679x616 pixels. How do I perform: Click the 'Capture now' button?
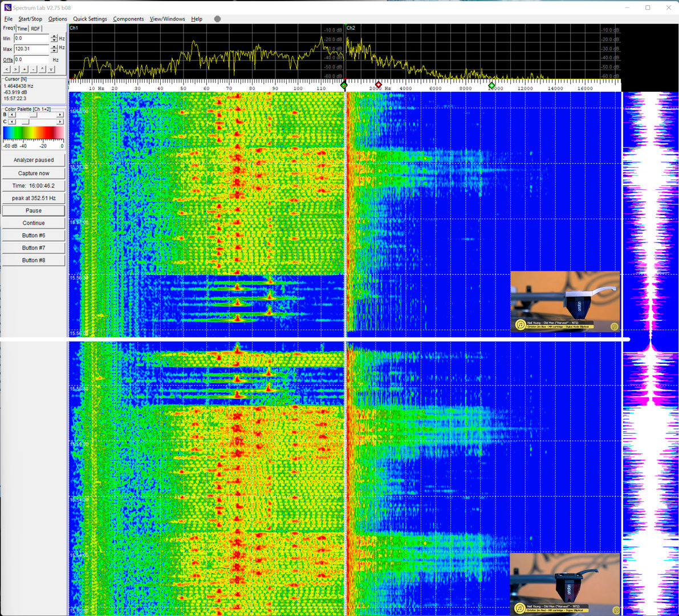[34, 173]
